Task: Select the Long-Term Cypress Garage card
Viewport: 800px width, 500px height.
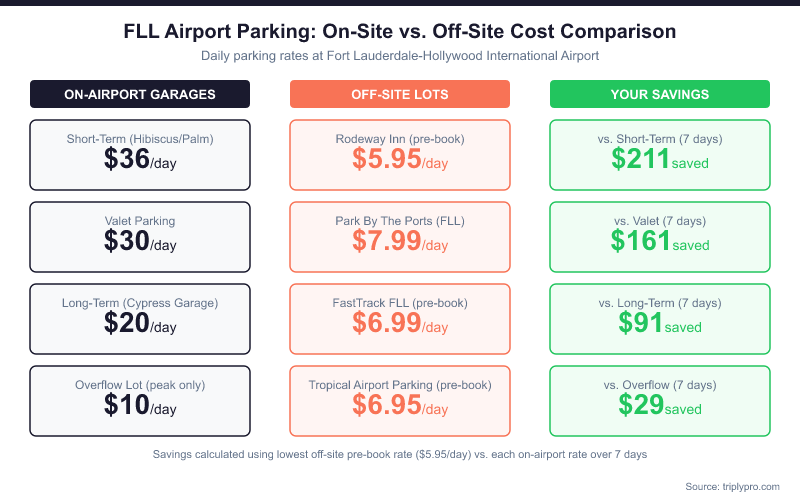Action: click(140, 319)
